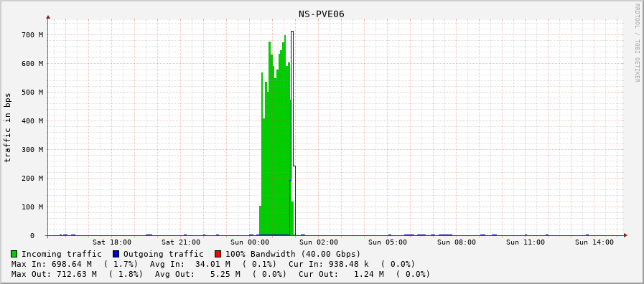The image size is (644, 284).
Task: Click the 'Sun 14:00' time label
Action: click(594, 242)
